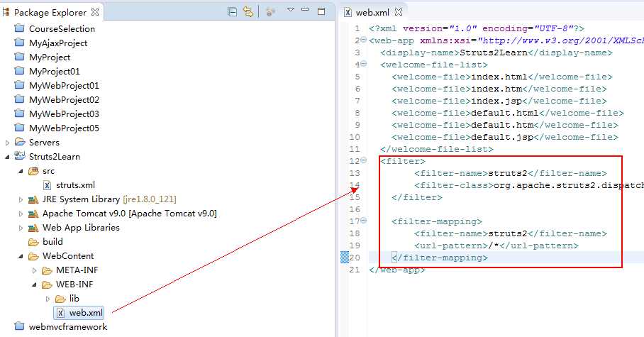The image size is (644, 337).
Task: Click the lib folder icon
Action: click(x=60, y=299)
